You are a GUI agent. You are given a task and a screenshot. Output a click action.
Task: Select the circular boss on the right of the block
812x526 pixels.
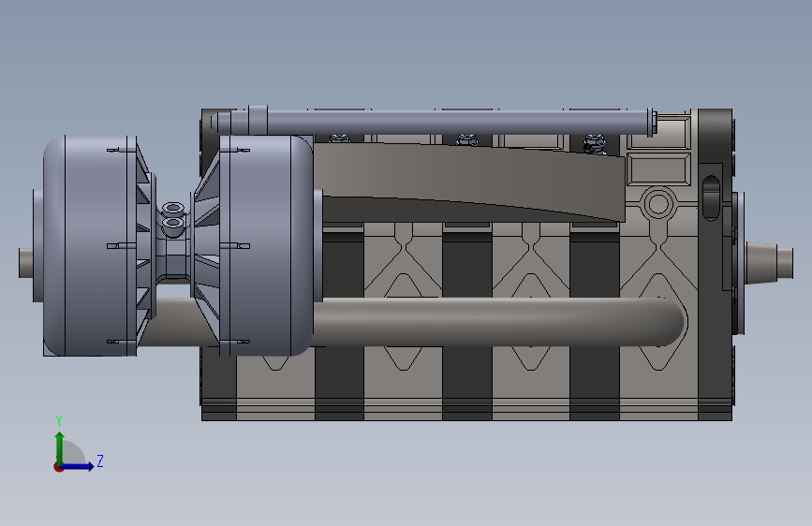click(x=658, y=203)
